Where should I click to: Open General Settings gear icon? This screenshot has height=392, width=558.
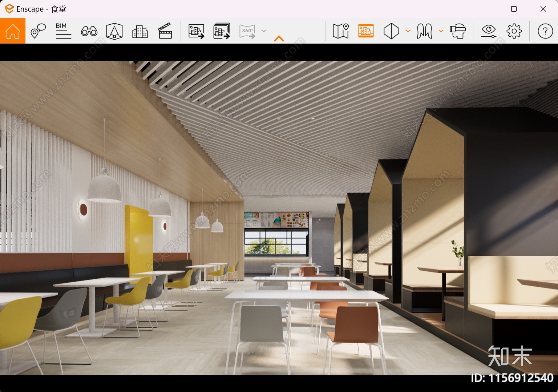point(514,31)
